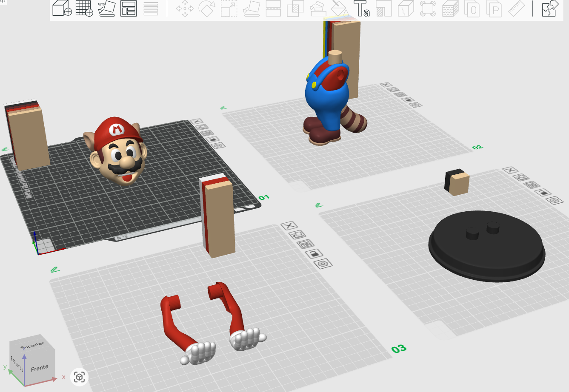Open the variable layer height tool
Screen dimensions: 569x392
tap(151, 9)
